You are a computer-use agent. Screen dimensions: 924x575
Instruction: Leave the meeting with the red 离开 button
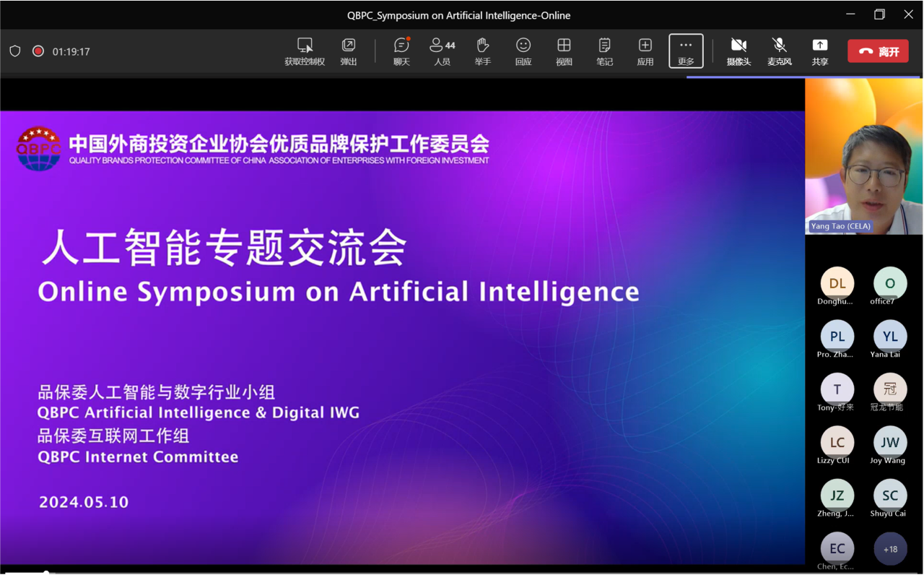coord(878,51)
